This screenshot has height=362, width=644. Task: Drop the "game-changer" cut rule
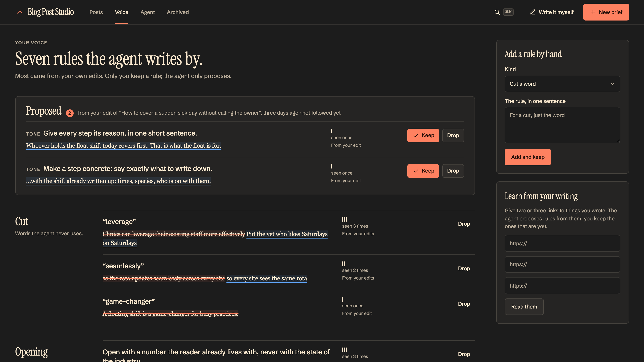tap(464, 304)
